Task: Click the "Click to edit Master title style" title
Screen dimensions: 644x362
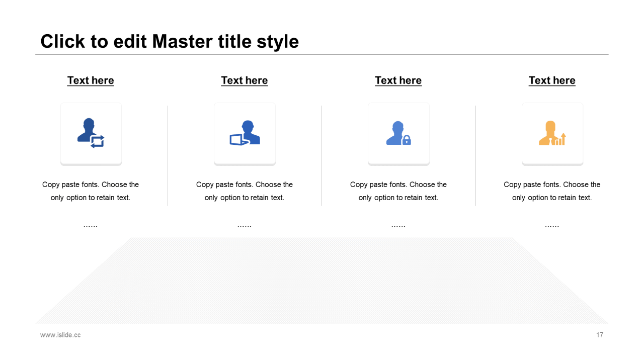Action: point(170,41)
